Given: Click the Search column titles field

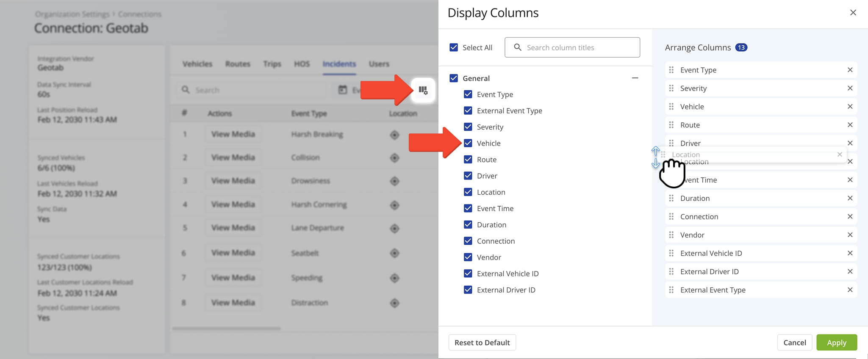Looking at the screenshot, I should [572, 47].
